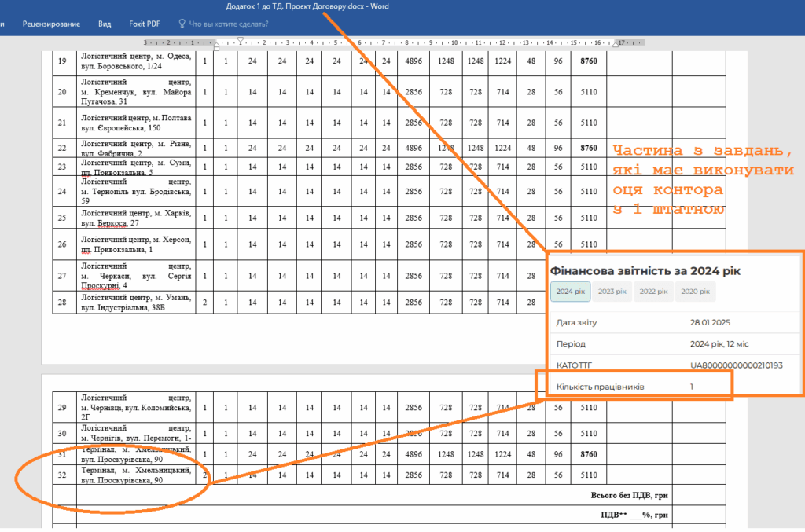Click the 'Что вы хотите сделать?' search field
Image resolution: width=805 pixels, height=532 pixels.
(230, 24)
